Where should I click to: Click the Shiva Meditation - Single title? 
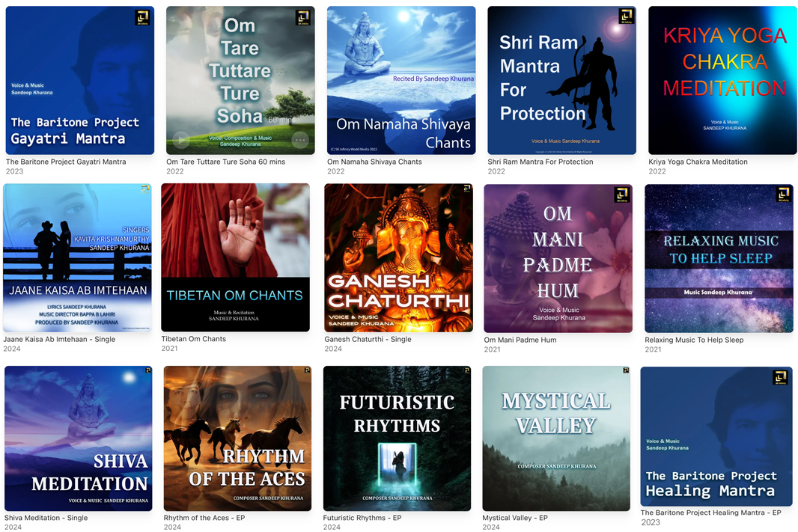[x=46, y=518]
